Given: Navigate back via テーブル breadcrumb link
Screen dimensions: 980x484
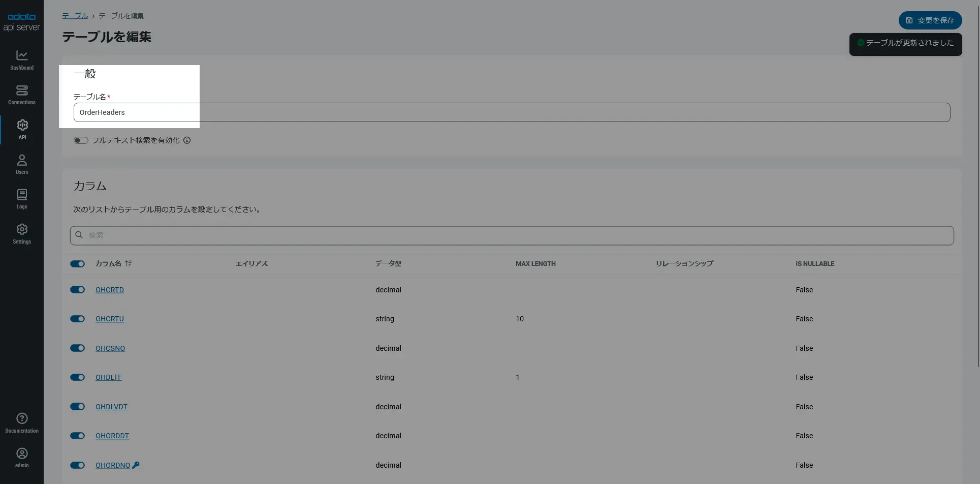Looking at the screenshot, I should tap(74, 15).
